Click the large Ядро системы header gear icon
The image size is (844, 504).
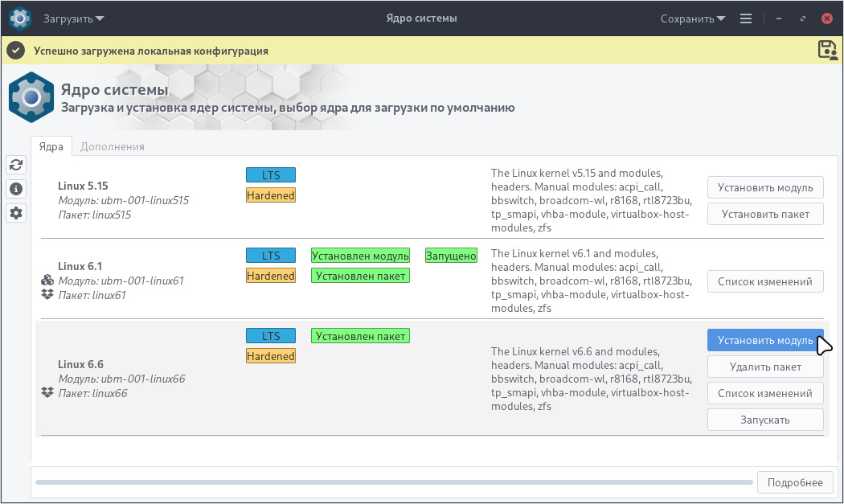31,97
